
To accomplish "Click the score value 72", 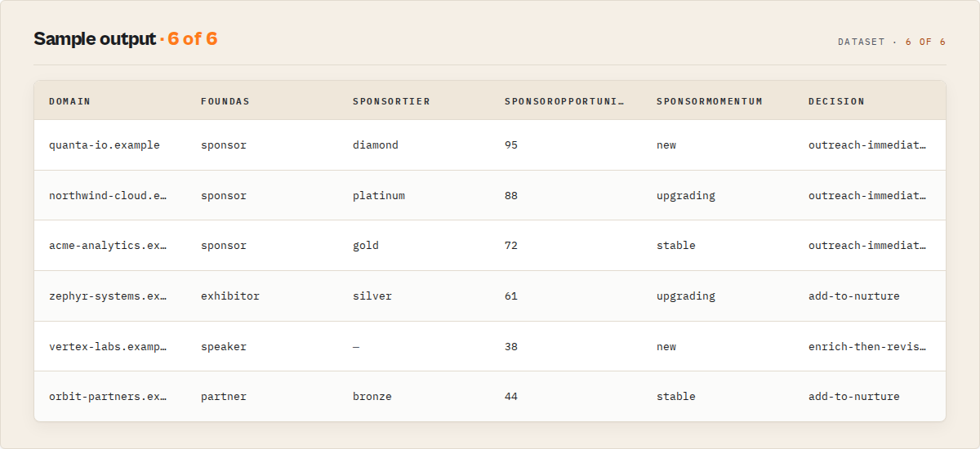I will pos(511,246).
